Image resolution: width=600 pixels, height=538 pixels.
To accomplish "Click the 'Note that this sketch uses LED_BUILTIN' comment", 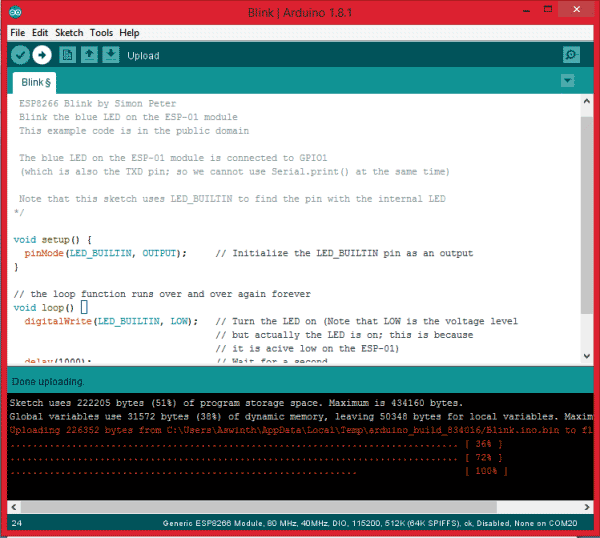I will click(232, 199).
